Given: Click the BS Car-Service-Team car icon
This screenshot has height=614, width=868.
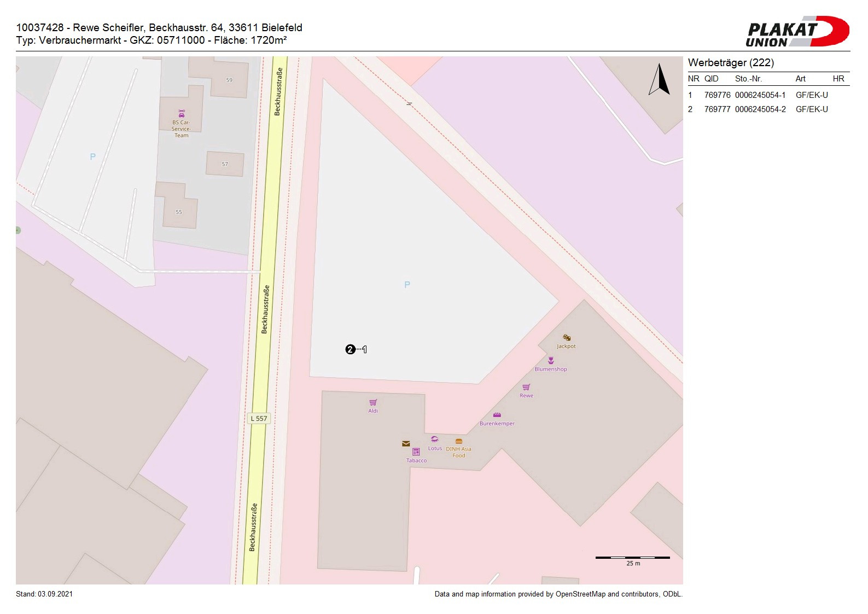Looking at the screenshot, I should pos(182,114).
